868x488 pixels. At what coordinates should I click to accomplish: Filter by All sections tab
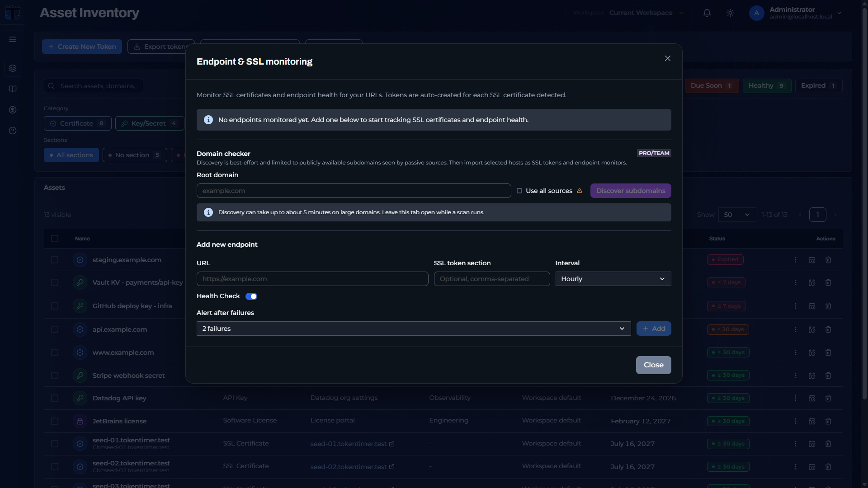(x=71, y=155)
